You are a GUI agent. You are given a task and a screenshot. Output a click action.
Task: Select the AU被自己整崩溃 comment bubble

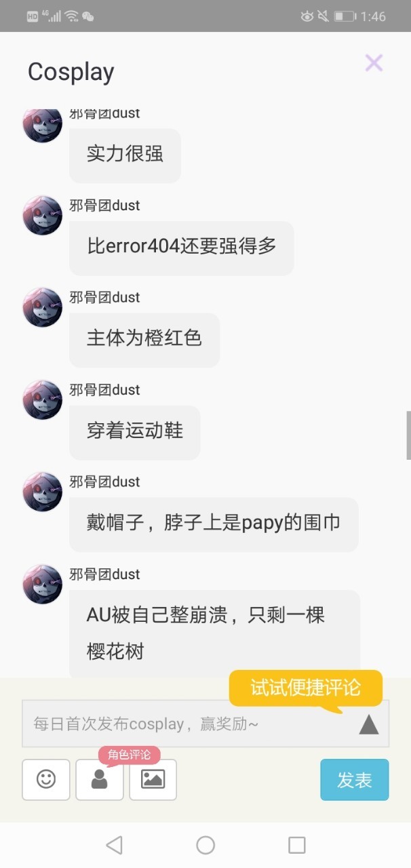[x=214, y=634]
